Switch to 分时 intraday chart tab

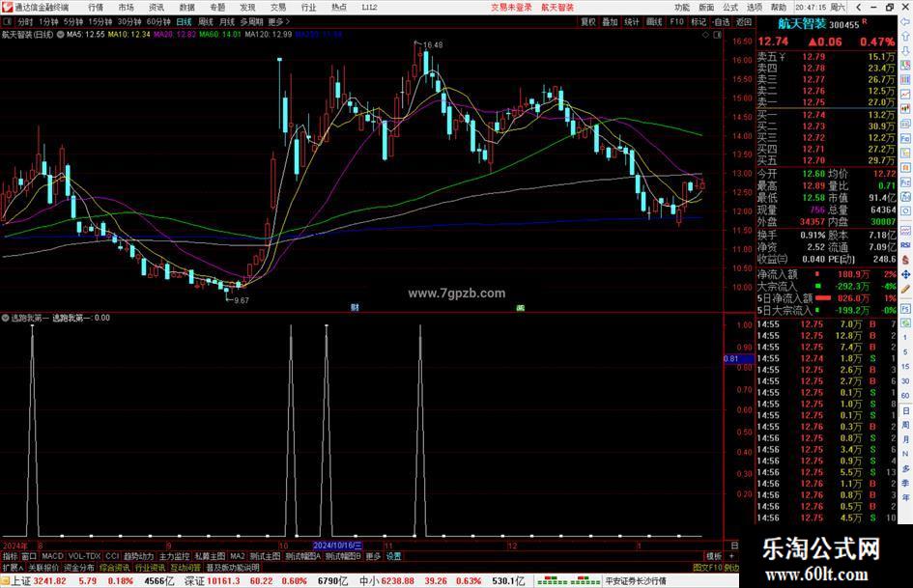click(25, 21)
